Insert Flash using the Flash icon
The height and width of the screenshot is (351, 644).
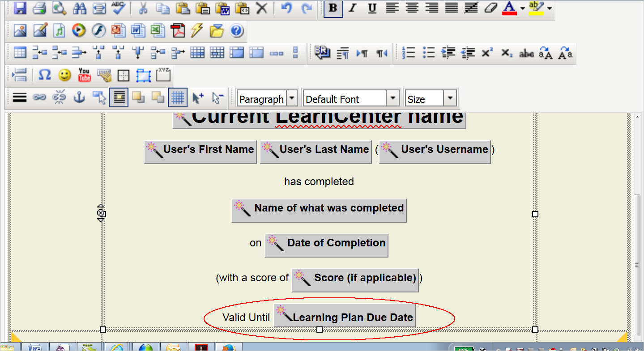tap(99, 30)
